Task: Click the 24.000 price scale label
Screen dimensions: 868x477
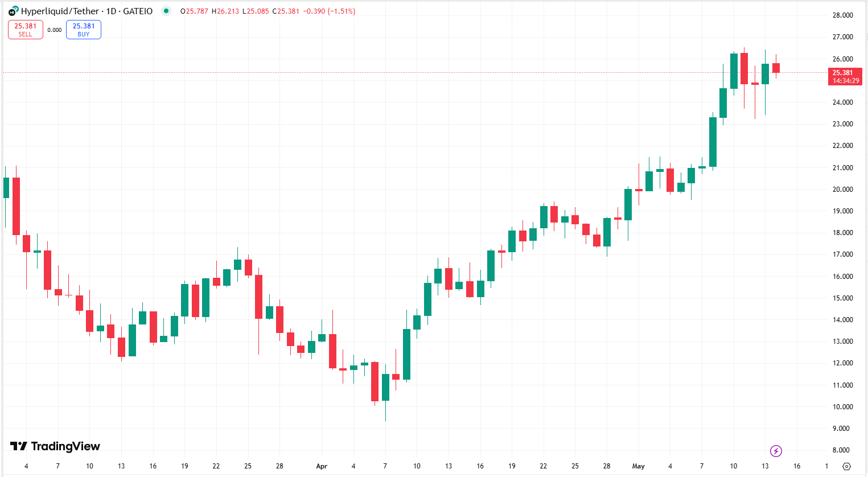Action: (x=842, y=102)
